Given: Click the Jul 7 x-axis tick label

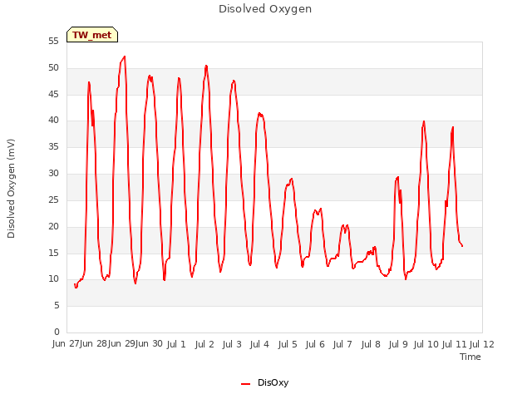Looking at the screenshot, I should click(x=342, y=344).
